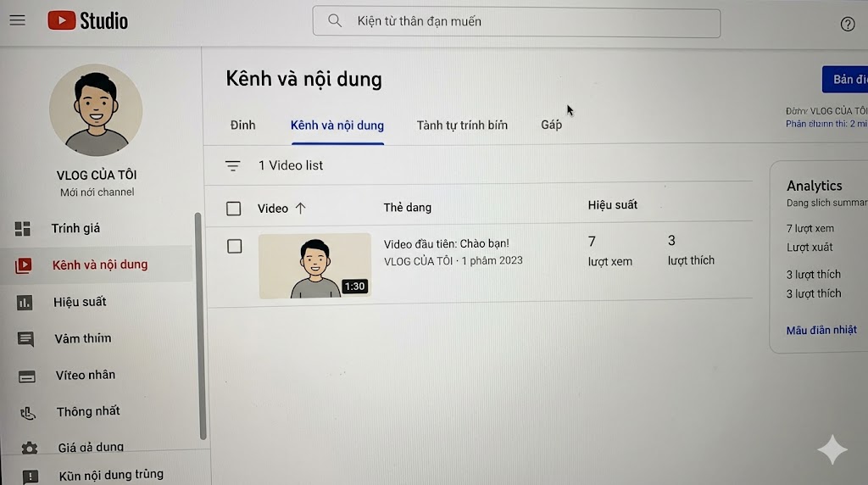The width and height of the screenshot is (868, 485).
Task: Click the Bản đi blue button
Action: [845, 79]
